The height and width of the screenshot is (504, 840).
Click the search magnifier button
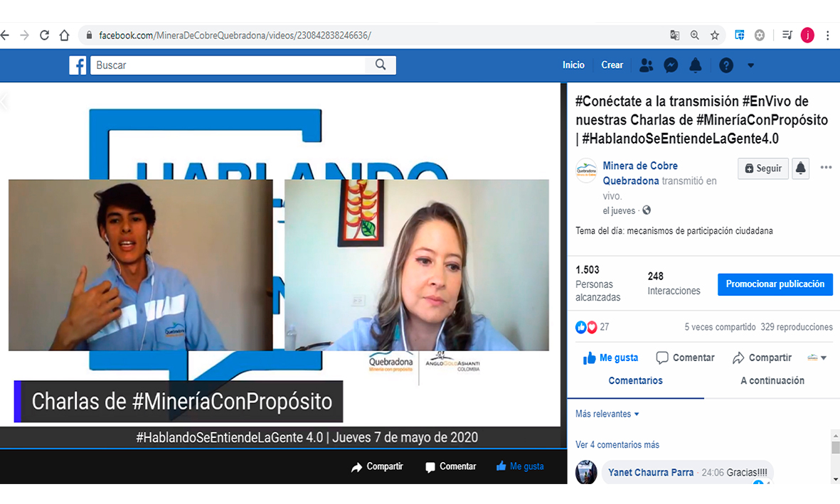pyautogui.click(x=381, y=65)
